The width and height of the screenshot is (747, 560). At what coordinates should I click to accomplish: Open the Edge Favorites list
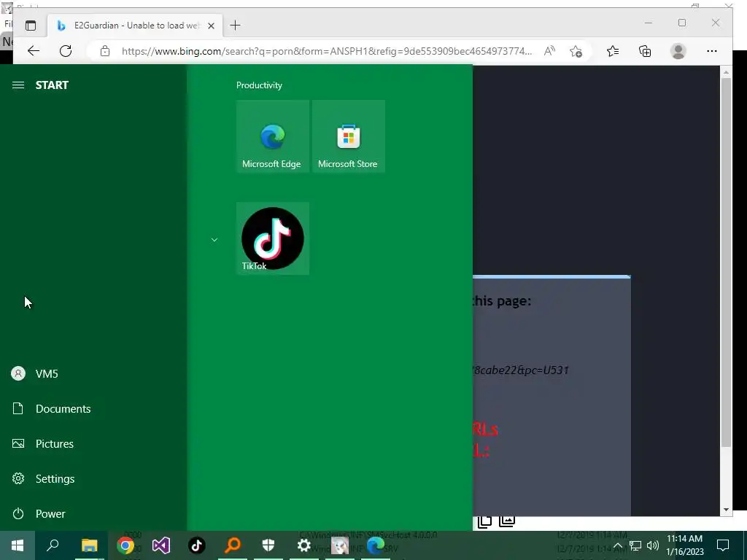coord(613,51)
